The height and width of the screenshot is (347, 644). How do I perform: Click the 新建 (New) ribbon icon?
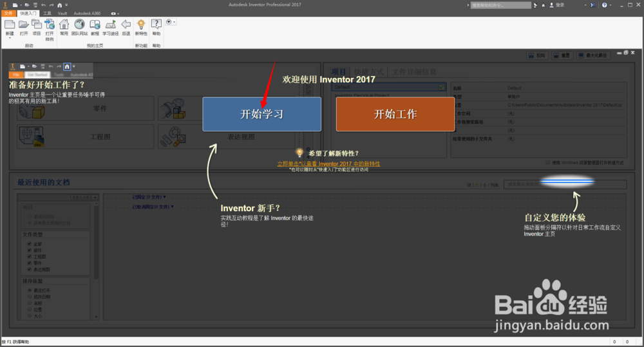pyautogui.click(x=10, y=25)
